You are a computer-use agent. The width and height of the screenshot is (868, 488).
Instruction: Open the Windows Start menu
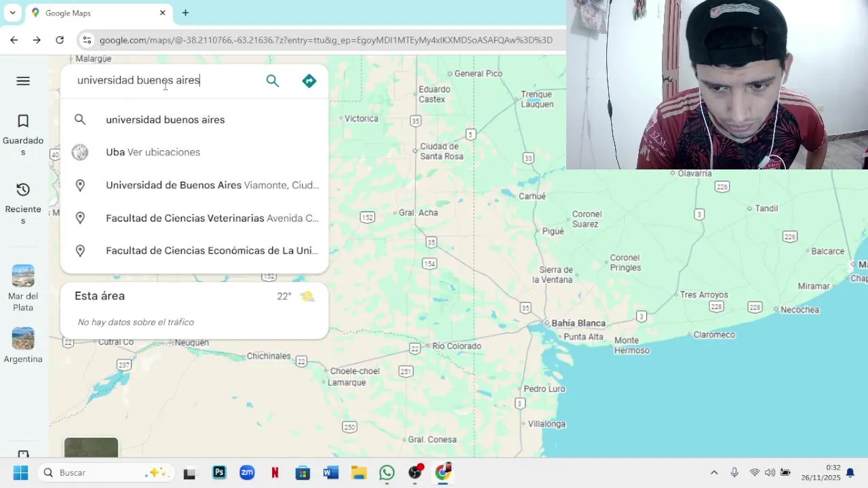[x=21, y=472]
